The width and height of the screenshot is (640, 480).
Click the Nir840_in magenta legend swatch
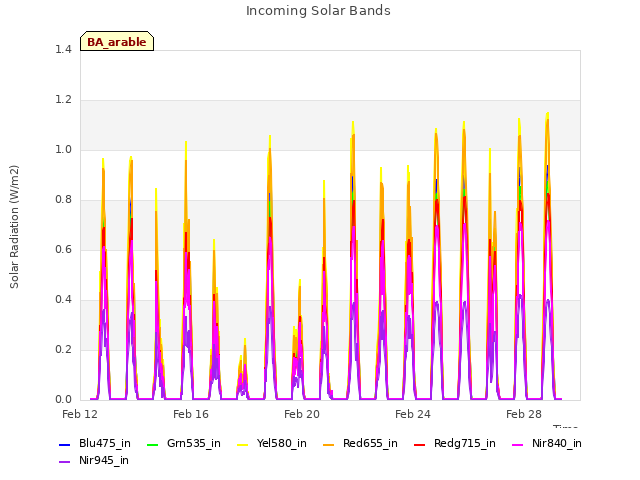(518, 444)
